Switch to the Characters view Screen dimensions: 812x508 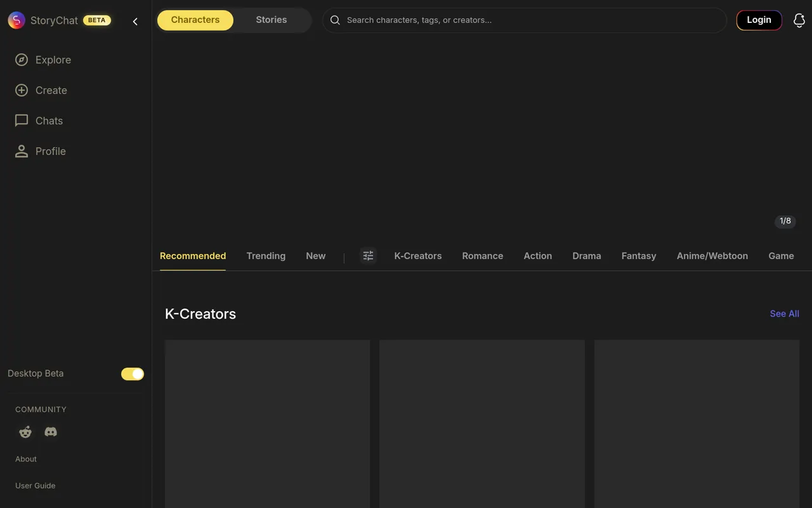click(x=195, y=20)
